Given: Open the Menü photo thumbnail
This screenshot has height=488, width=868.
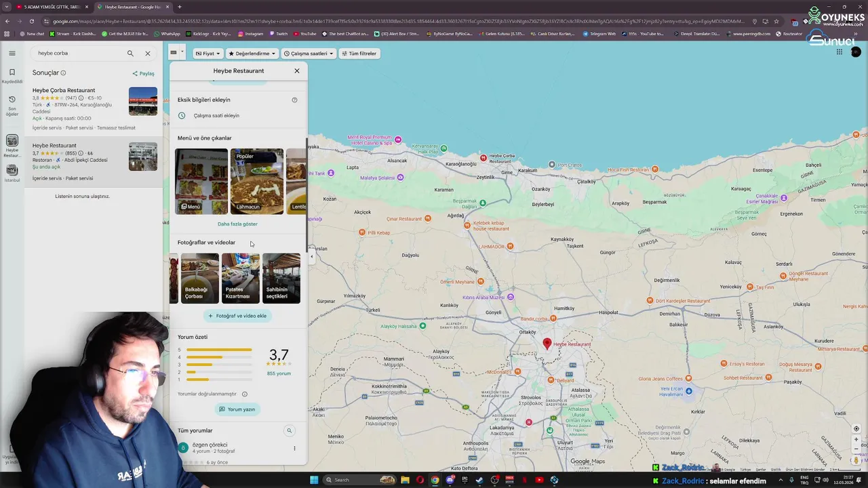Looking at the screenshot, I should click(x=201, y=181).
